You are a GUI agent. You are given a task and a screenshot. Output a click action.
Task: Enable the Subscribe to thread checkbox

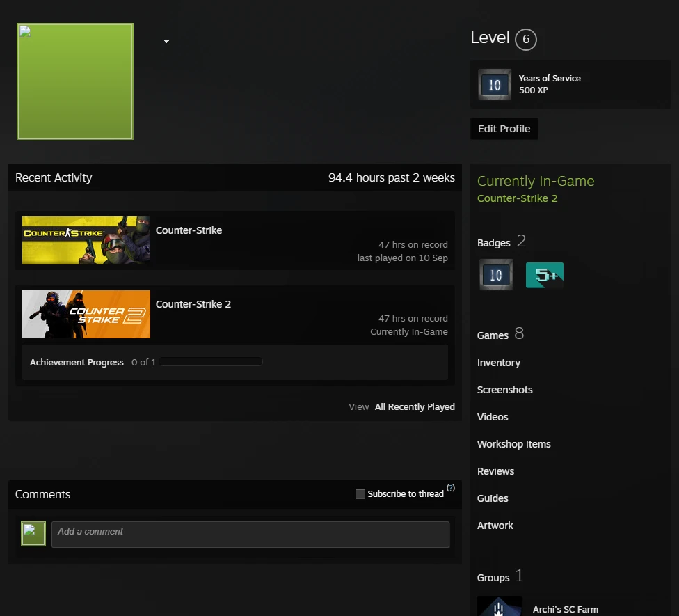click(360, 494)
